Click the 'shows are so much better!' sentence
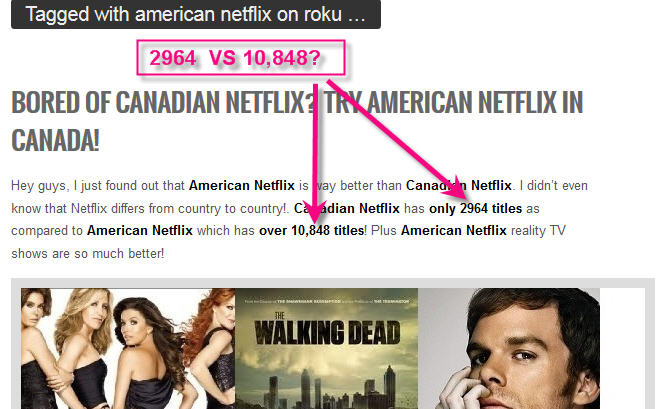The width and height of the screenshot is (658, 409). point(88,254)
